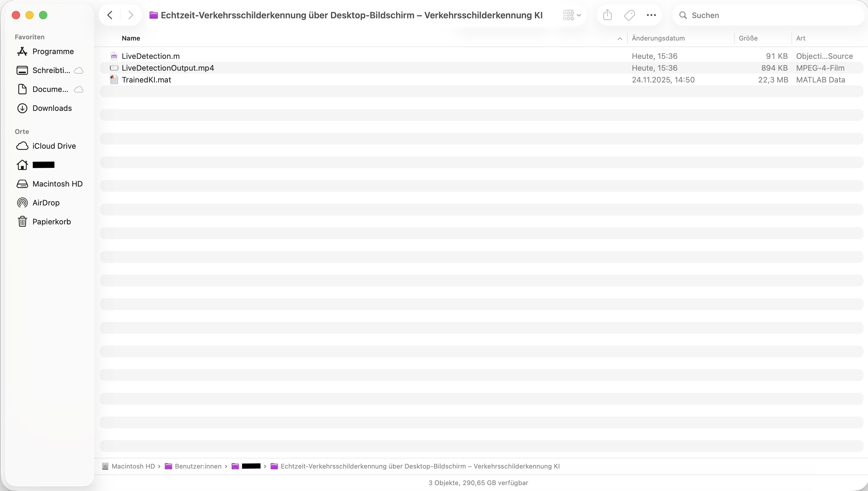Open the Share icon in toolbar

(x=607, y=15)
